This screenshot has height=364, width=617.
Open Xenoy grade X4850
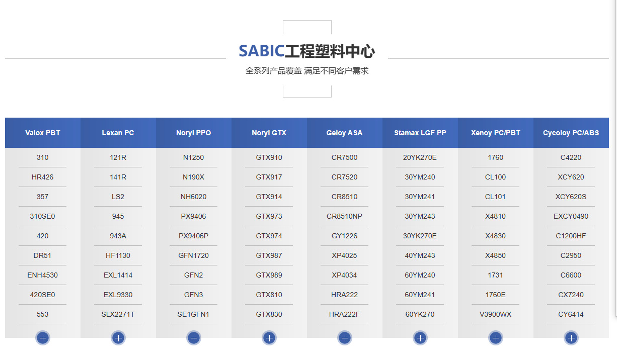pos(496,255)
